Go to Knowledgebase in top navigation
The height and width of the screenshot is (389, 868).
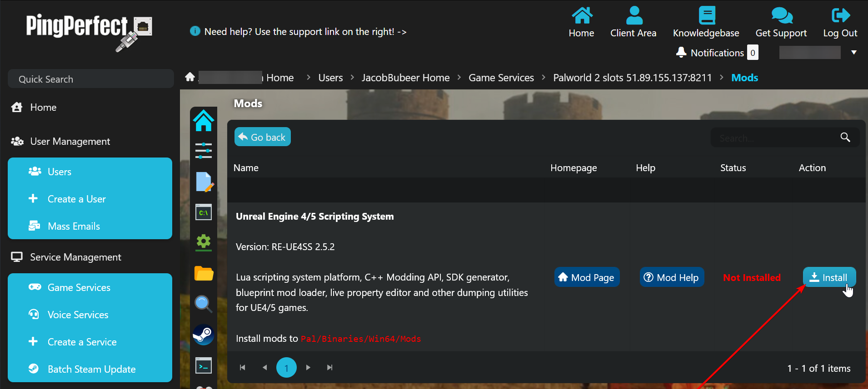706,22
